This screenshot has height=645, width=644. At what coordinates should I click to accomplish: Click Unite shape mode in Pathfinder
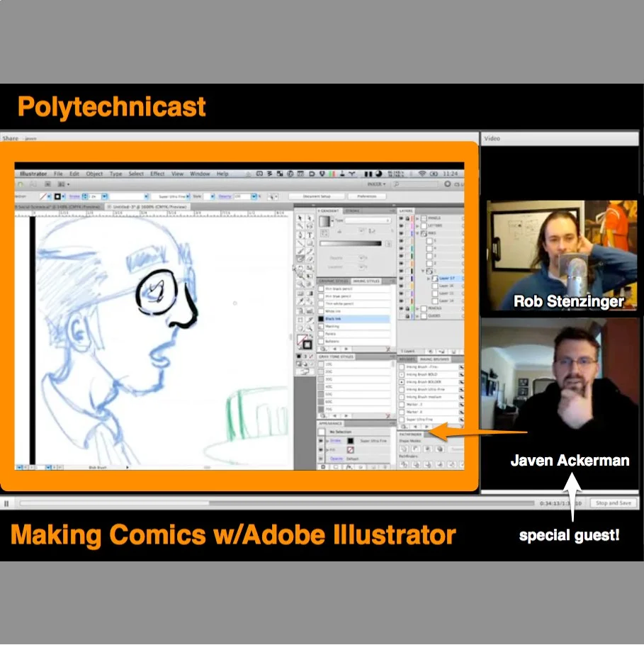tap(404, 449)
